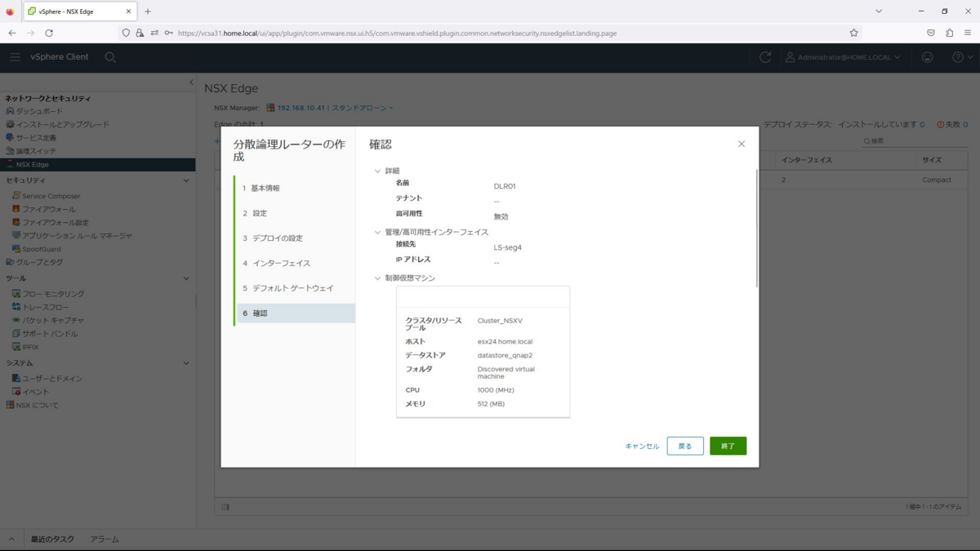The height and width of the screenshot is (551, 980).
Task: Click the vSphere search magnifier icon
Action: coord(110,57)
